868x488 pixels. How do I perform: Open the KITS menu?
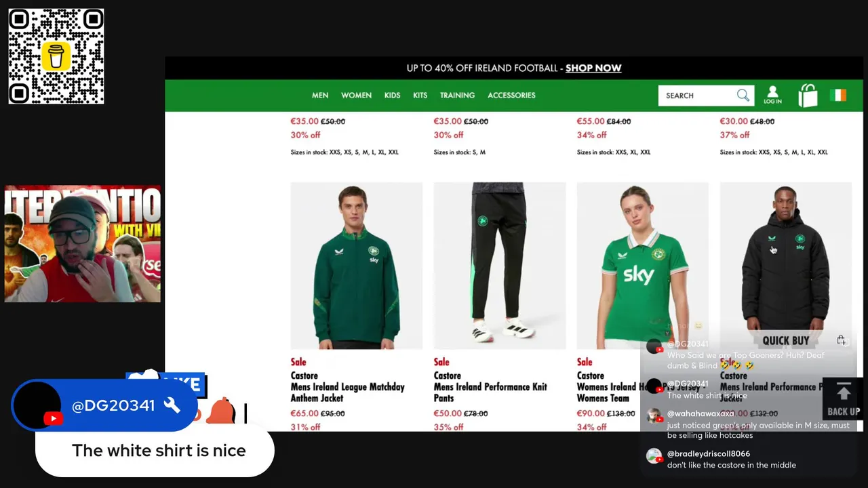pos(420,96)
